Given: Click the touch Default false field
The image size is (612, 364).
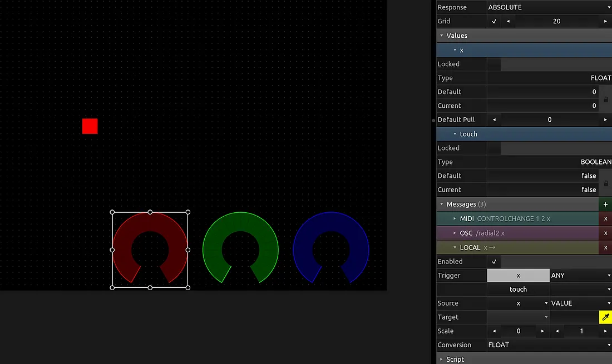Looking at the screenshot, I should (x=542, y=176).
